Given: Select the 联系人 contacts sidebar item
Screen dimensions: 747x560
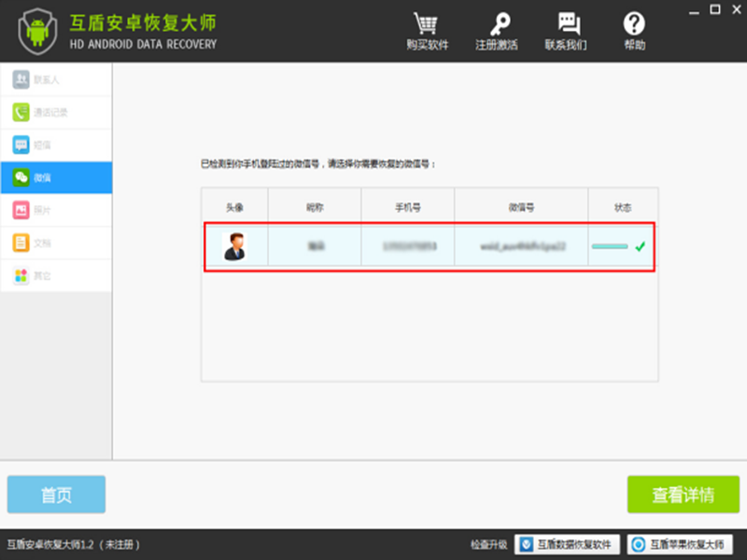Looking at the screenshot, I should coord(56,79).
